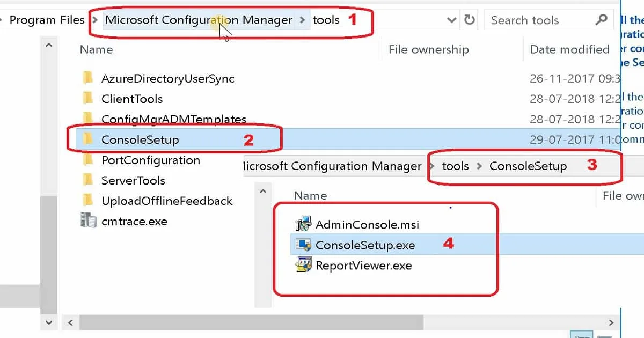Click the AzureDirectoryUserSync folder icon
Screen dimensions: 644x338
tap(89, 78)
